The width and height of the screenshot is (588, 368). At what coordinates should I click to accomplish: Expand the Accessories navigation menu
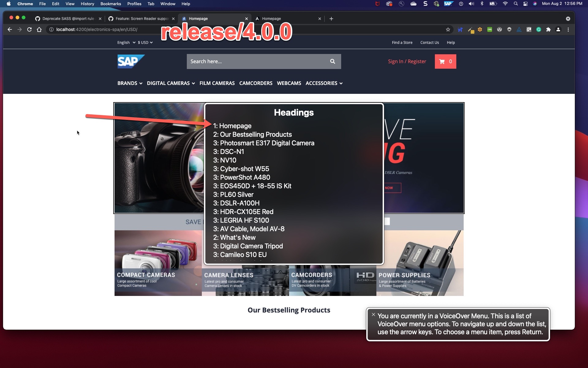coord(324,83)
